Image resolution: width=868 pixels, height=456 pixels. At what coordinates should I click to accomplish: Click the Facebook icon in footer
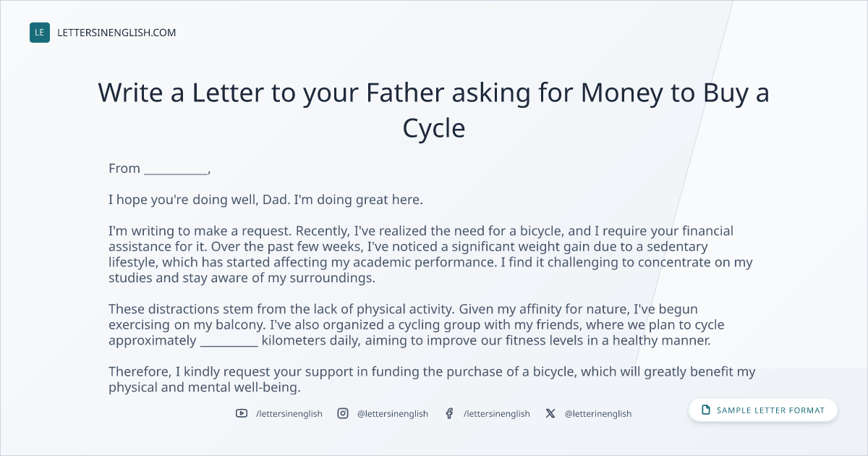click(449, 413)
